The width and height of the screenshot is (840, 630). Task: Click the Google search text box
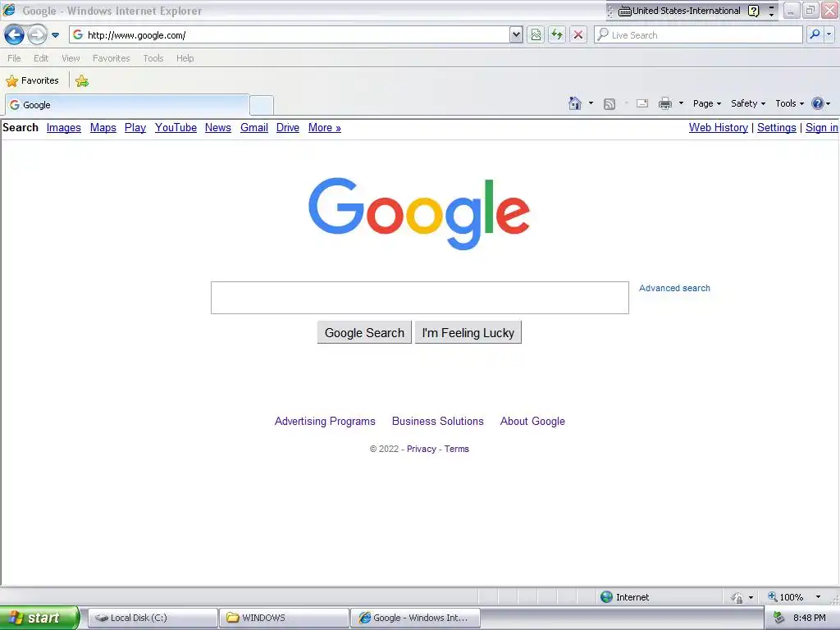coord(419,298)
